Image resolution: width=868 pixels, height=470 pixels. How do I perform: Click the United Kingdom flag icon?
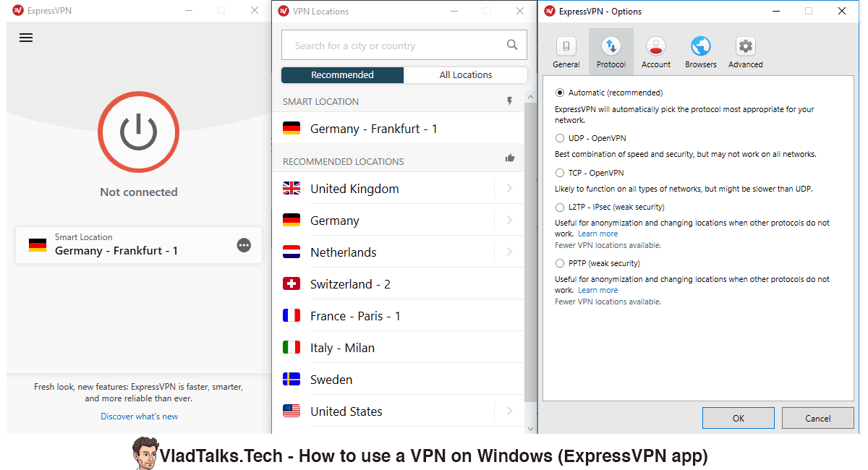tap(292, 189)
